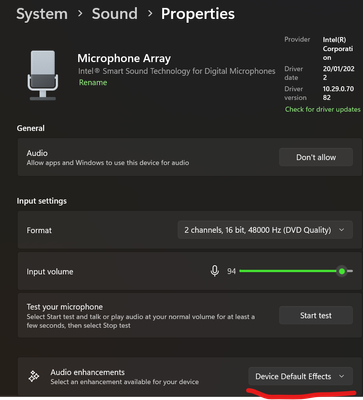Check for driver updates link

pos(323,109)
